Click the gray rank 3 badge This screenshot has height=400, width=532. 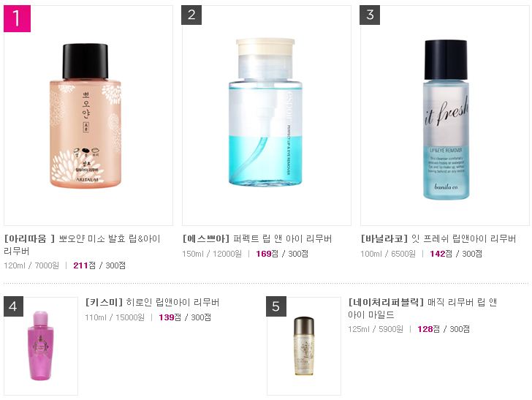(370, 15)
